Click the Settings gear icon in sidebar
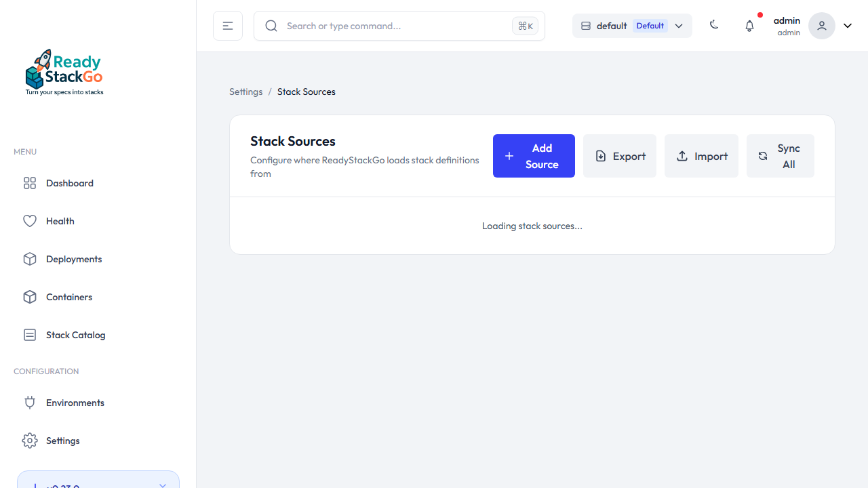 pyautogui.click(x=30, y=441)
